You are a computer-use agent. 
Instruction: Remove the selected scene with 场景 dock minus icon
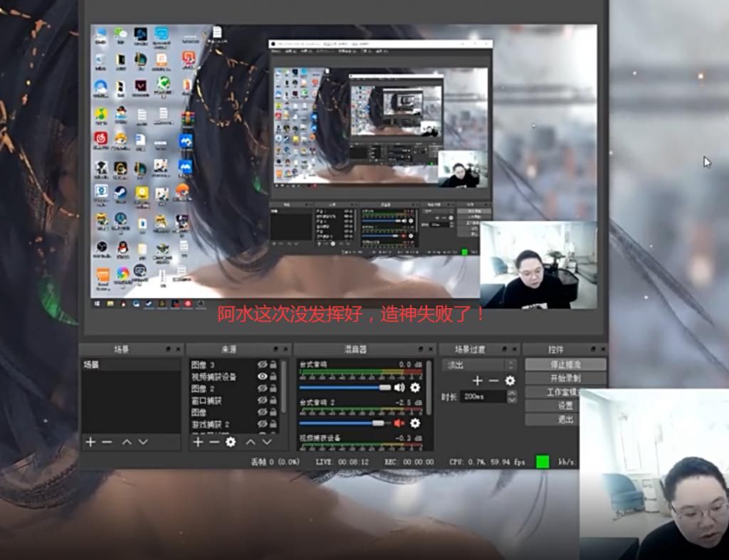coord(107,442)
